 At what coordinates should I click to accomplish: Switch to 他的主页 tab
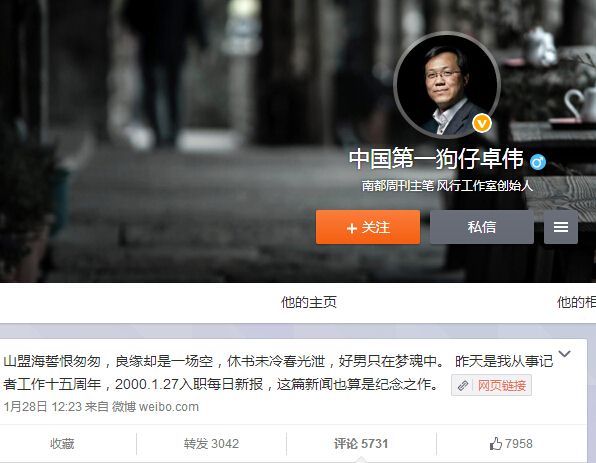point(309,302)
